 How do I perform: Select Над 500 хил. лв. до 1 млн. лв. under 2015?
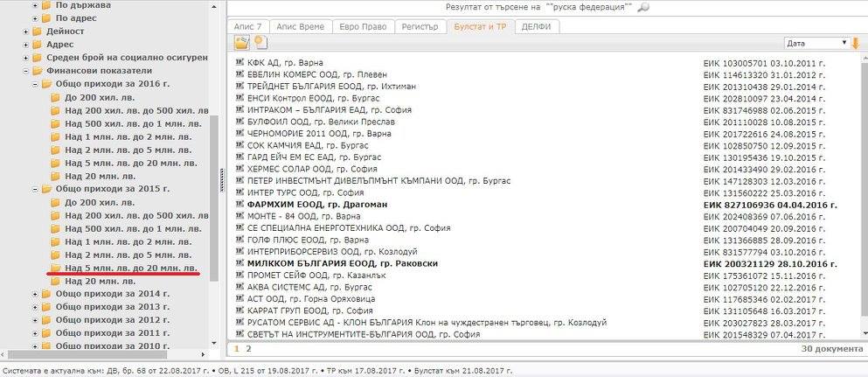click(x=134, y=228)
